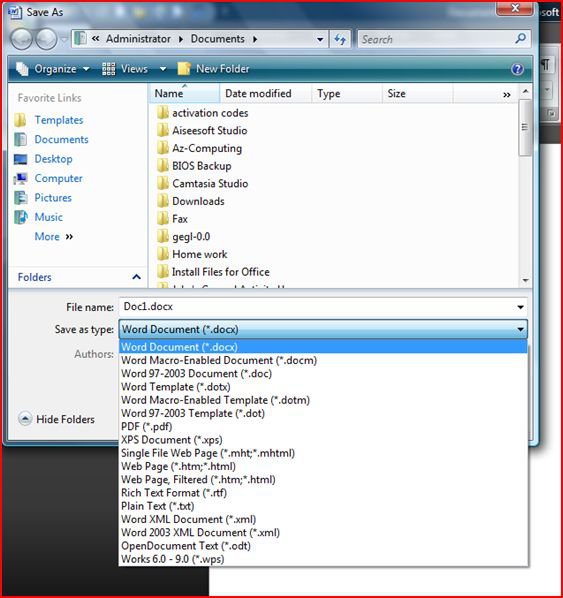Click folder icon of Az-Computing
Screen dimensions: 563x598
tap(163, 148)
